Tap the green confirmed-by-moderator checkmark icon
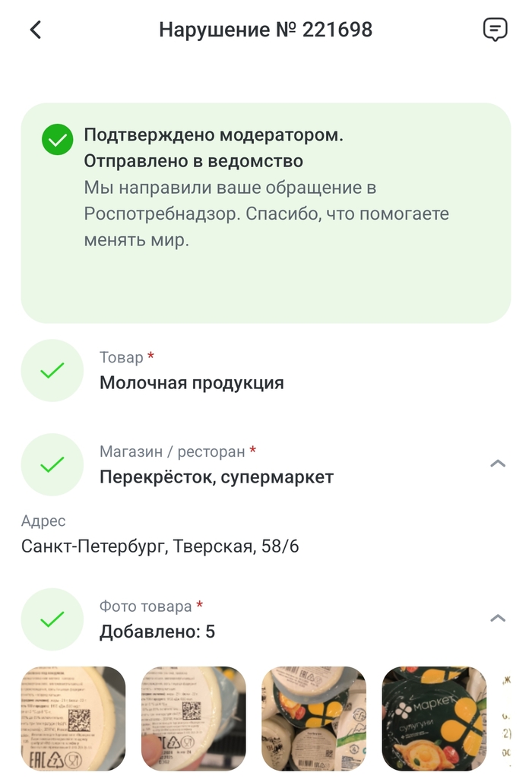This screenshot has height=782, width=532. tap(58, 140)
